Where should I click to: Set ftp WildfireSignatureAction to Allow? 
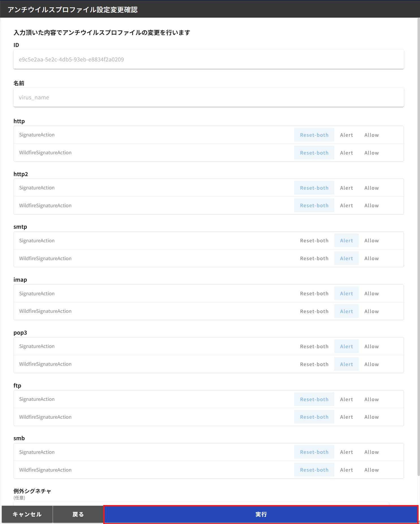coord(371,417)
